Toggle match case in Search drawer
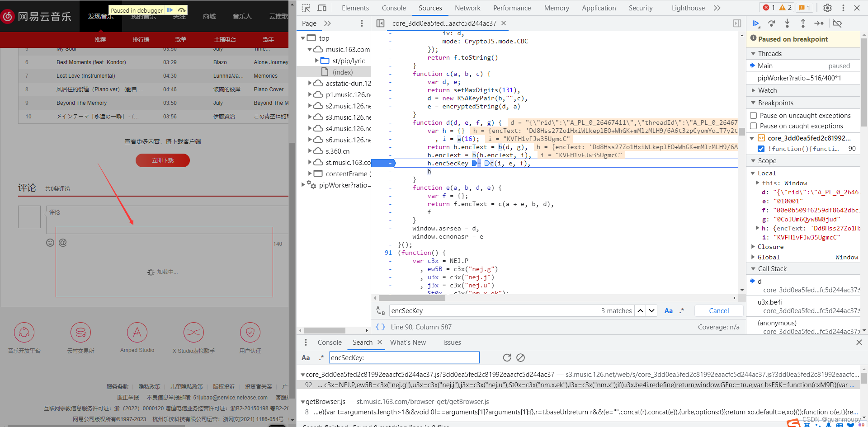 (x=306, y=357)
